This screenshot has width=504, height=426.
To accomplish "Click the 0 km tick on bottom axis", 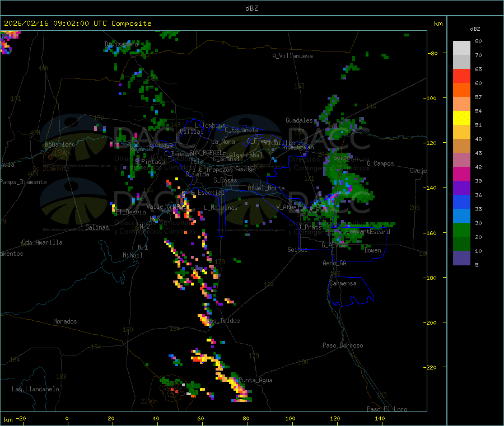I will 67,418.
